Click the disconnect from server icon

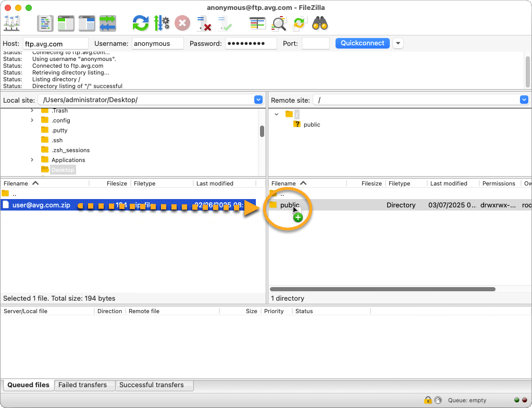coord(204,23)
